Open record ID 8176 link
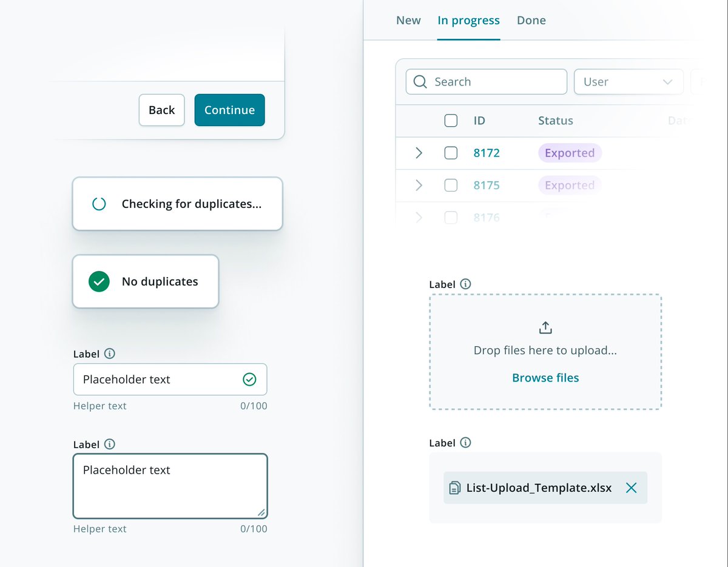This screenshot has height=567, width=728. pyautogui.click(x=487, y=217)
